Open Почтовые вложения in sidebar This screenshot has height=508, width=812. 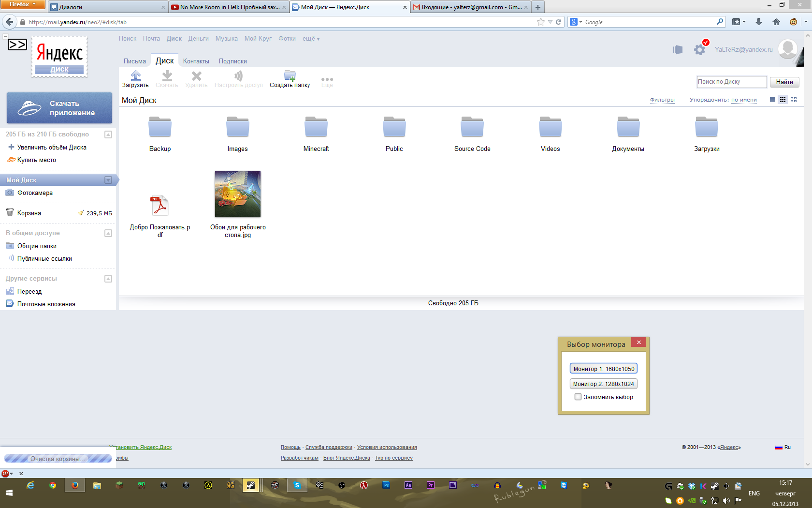click(x=46, y=304)
